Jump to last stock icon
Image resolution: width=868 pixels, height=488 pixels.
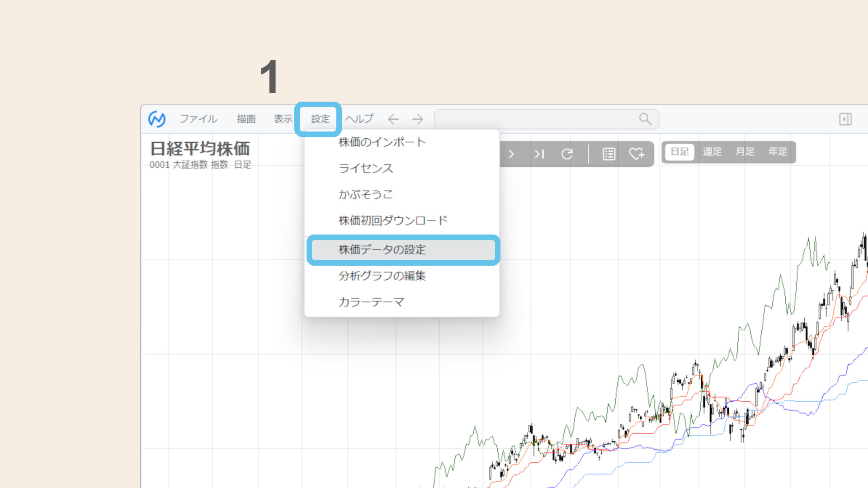pos(539,154)
